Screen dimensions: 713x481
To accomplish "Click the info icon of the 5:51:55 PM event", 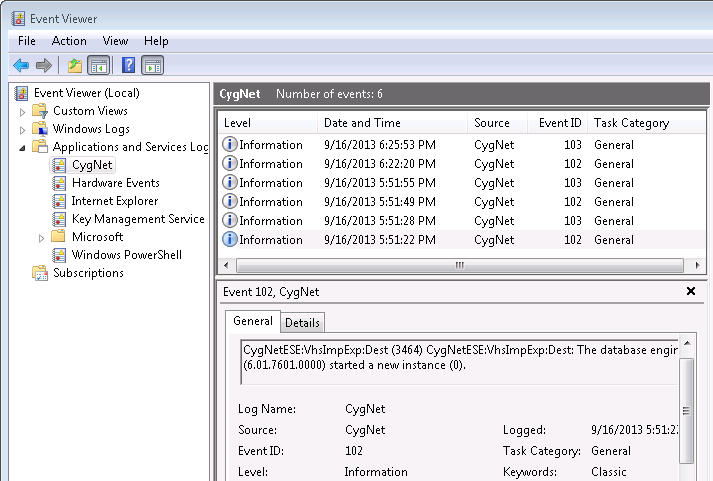I will (230, 182).
